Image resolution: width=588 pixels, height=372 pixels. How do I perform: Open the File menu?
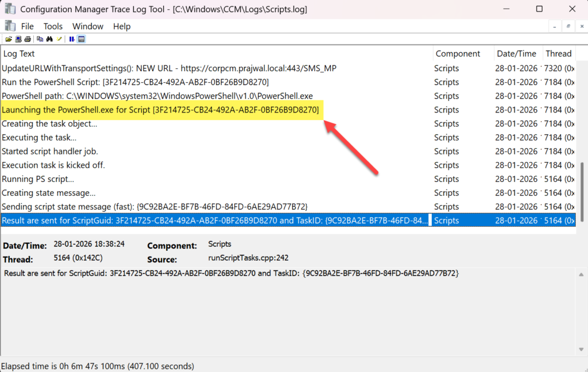28,26
